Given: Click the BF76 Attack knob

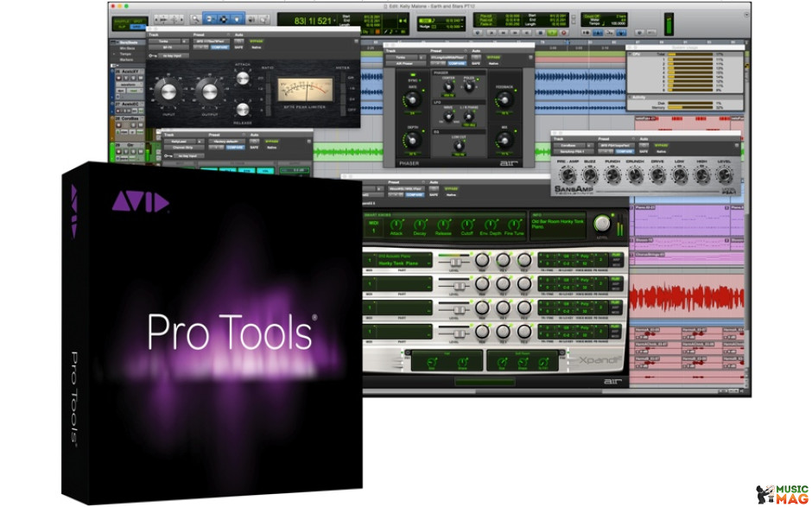Looking at the screenshot, I should click(x=243, y=79).
